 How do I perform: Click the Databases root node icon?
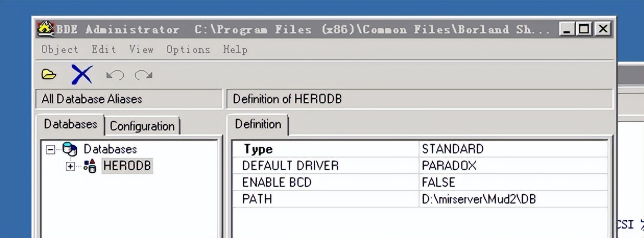(x=69, y=149)
